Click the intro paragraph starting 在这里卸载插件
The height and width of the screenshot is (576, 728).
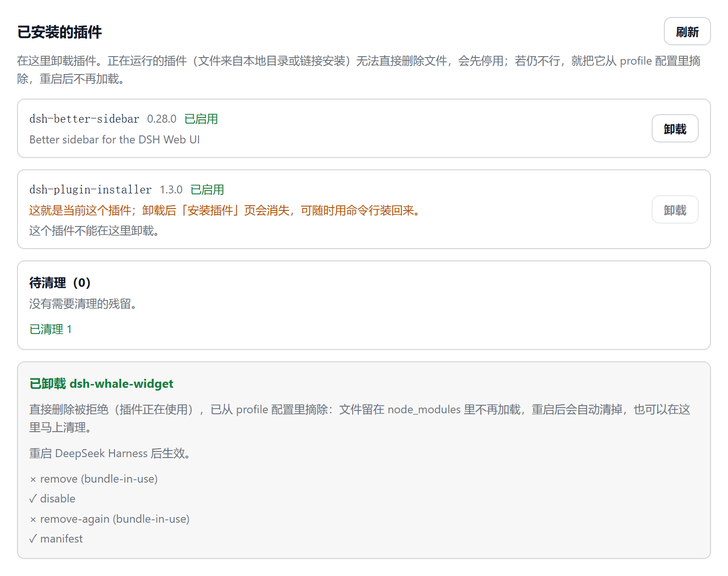(359, 70)
